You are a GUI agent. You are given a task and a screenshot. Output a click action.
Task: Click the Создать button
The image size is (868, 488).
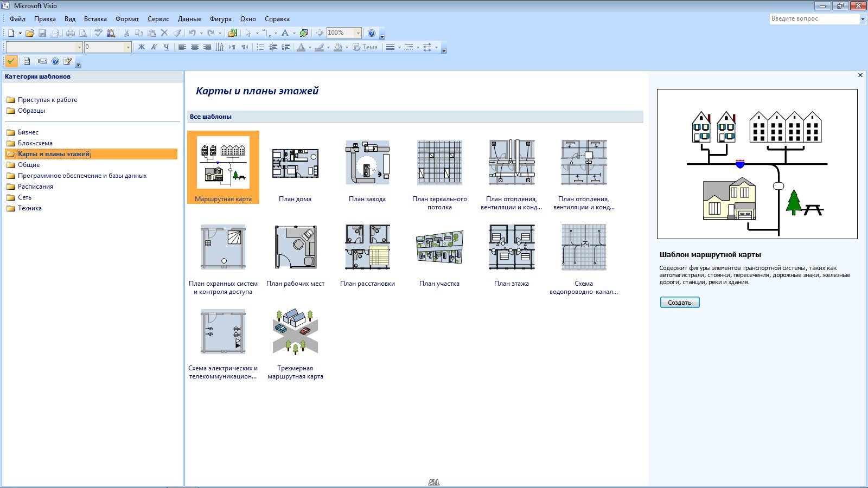click(x=680, y=303)
